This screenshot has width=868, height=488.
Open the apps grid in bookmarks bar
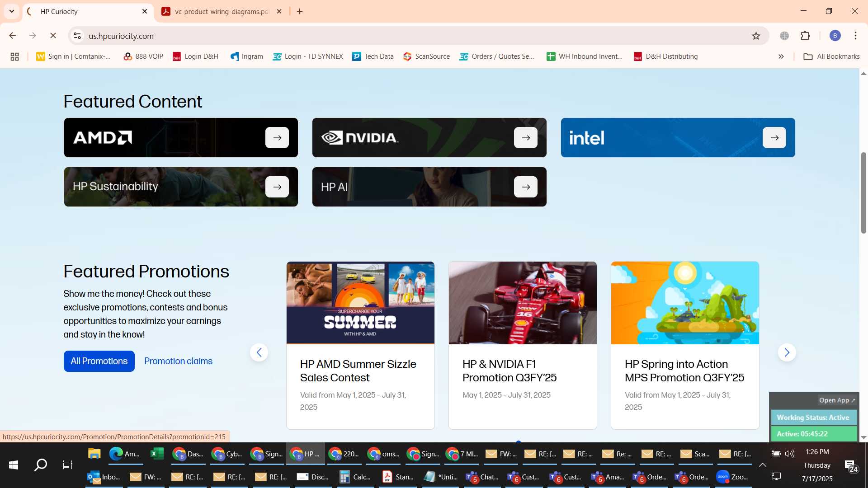tap(14, 56)
